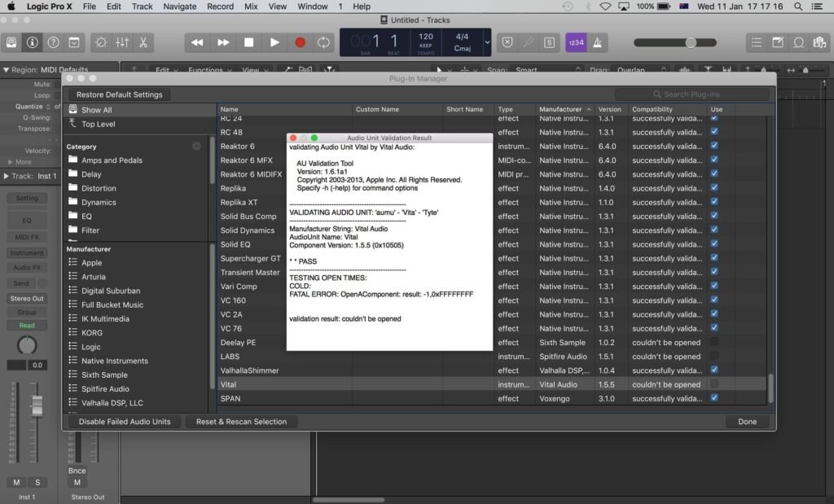Click Restore Default Settings button
The image size is (834, 504).
119,94
